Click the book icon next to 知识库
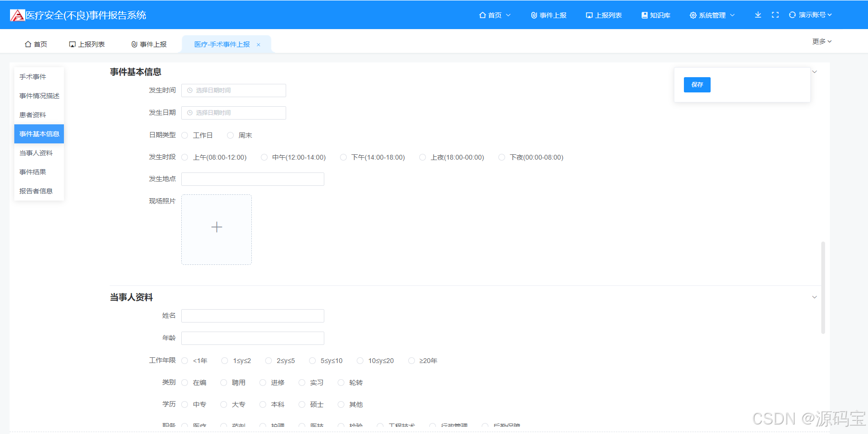868x434 pixels. [x=645, y=15]
